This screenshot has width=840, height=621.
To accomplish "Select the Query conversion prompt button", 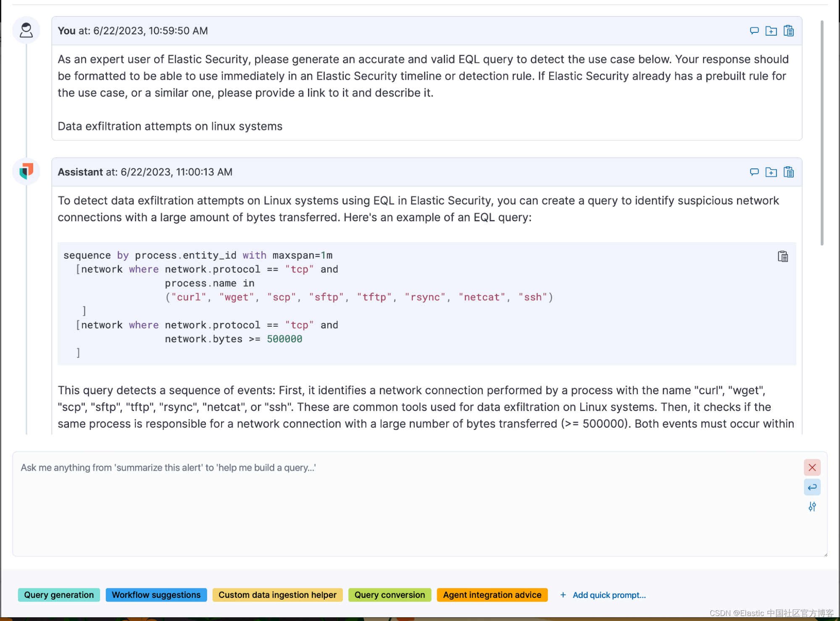I will 390,594.
